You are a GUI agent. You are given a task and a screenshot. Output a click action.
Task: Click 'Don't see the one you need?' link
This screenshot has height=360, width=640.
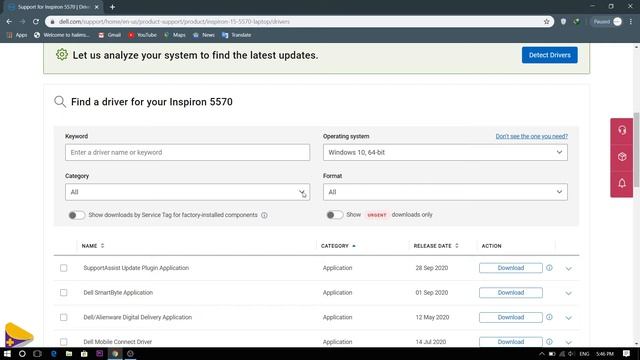click(531, 136)
